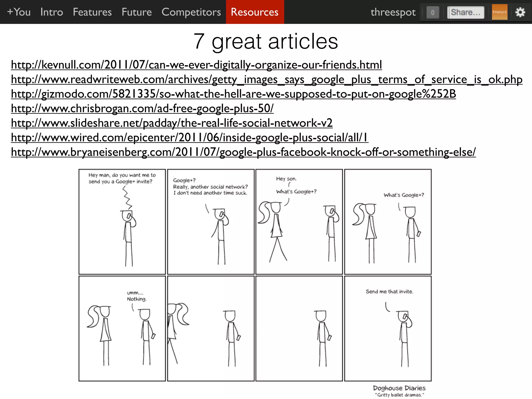The height and width of the screenshot is (399, 532).
Task: Click comic panel 'Really, another social network?'
Action: tap(211, 222)
